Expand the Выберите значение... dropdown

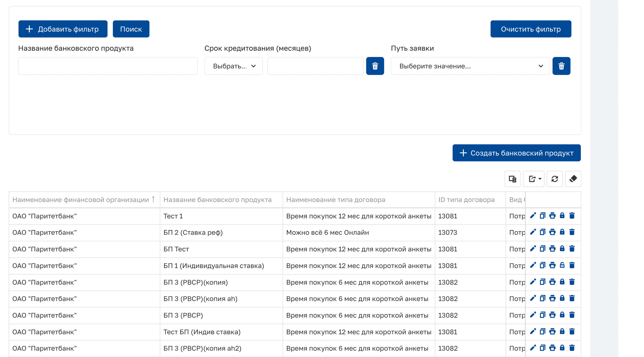tap(470, 66)
